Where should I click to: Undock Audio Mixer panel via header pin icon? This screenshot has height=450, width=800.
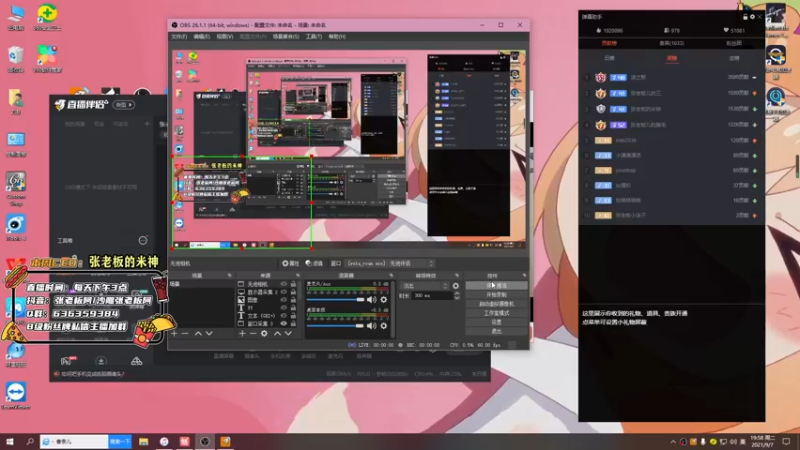(x=391, y=276)
